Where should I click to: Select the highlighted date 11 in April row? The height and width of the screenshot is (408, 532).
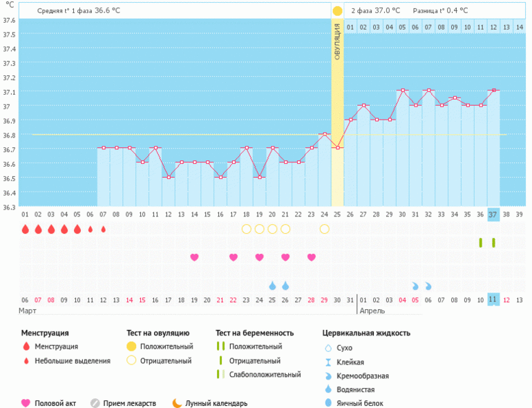point(493,299)
